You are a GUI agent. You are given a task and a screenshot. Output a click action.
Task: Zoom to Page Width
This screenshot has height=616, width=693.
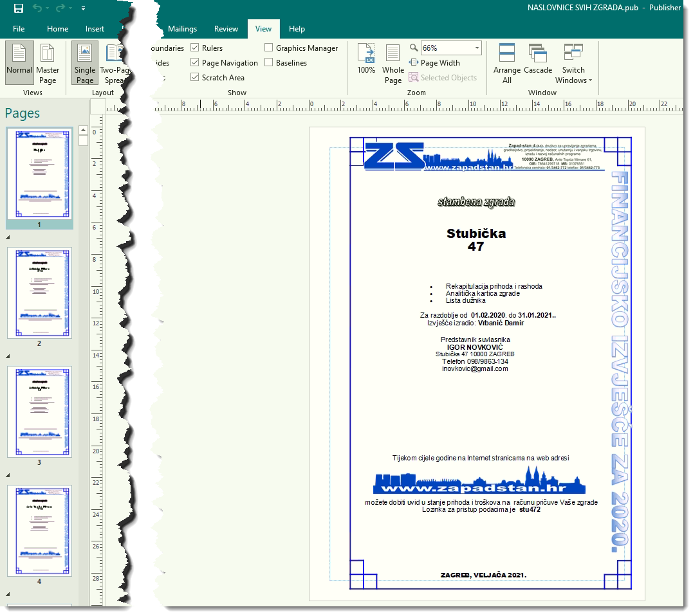[x=434, y=63]
